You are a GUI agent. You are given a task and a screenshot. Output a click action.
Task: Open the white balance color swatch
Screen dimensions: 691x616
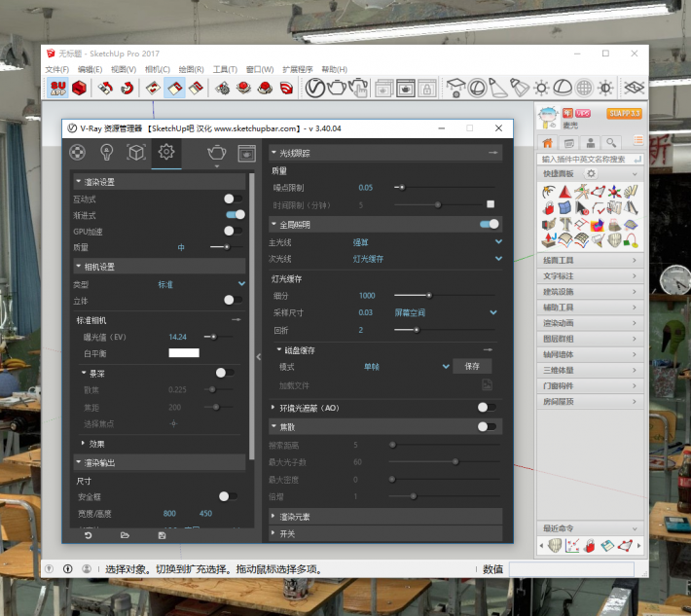click(x=184, y=353)
